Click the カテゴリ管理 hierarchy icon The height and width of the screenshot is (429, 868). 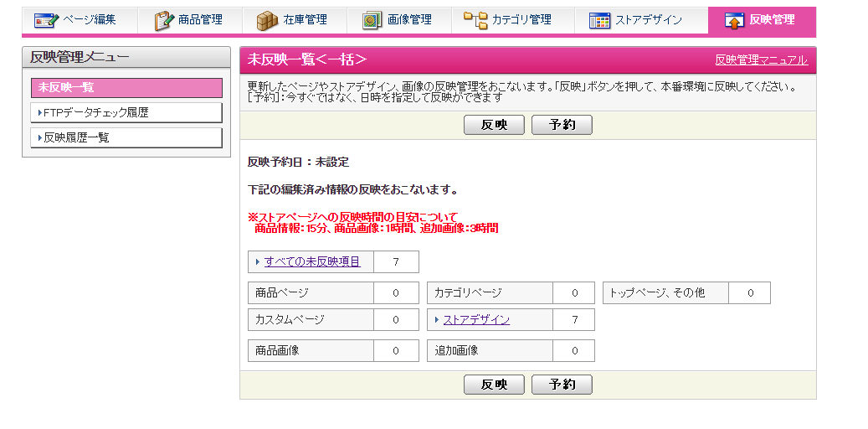pos(475,20)
